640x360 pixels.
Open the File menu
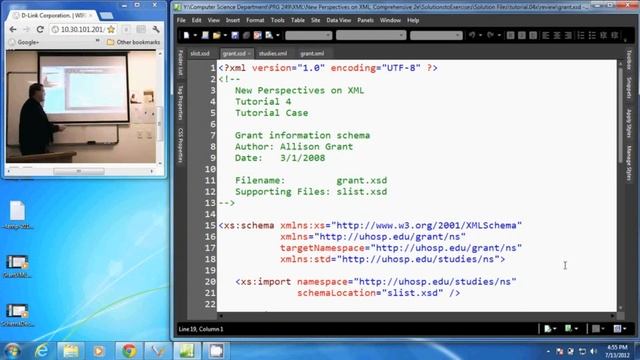[181, 20]
